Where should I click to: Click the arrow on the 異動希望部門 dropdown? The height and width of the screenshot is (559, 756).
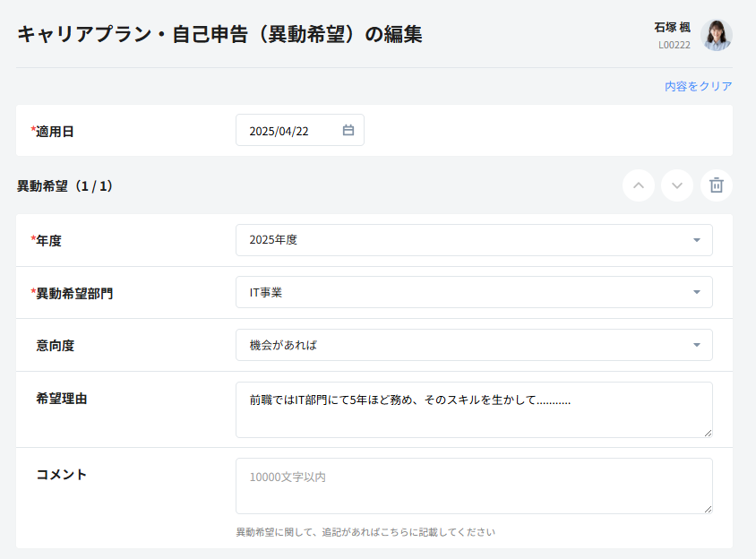[x=697, y=292]
